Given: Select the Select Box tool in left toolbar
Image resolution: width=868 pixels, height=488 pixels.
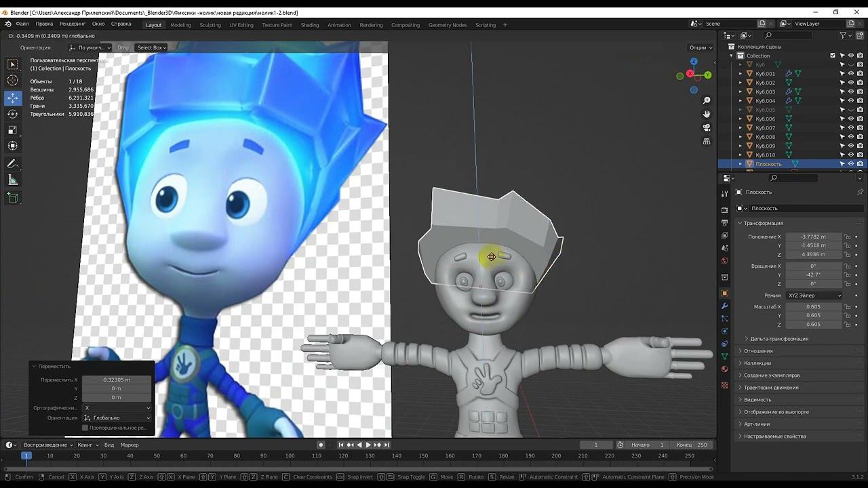Looking at the screenshot, I should tap(13, 64).
